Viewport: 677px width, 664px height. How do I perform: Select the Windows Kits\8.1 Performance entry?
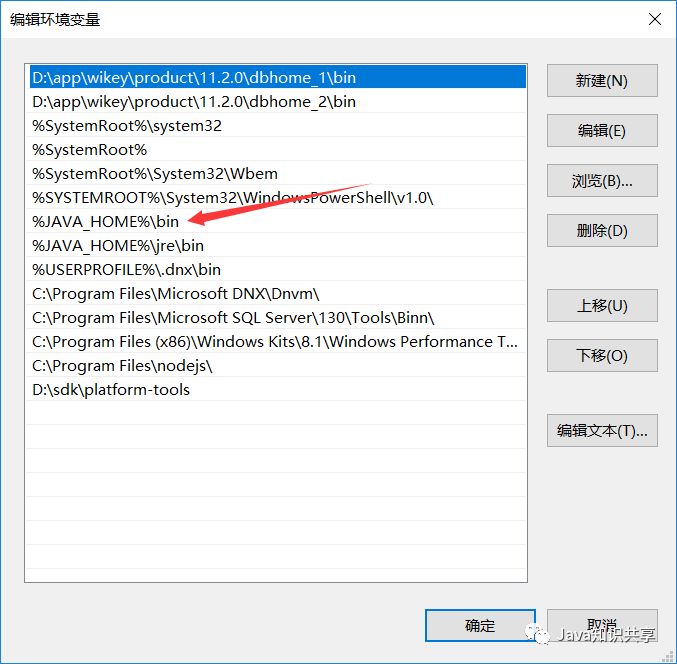click(277, 341)
